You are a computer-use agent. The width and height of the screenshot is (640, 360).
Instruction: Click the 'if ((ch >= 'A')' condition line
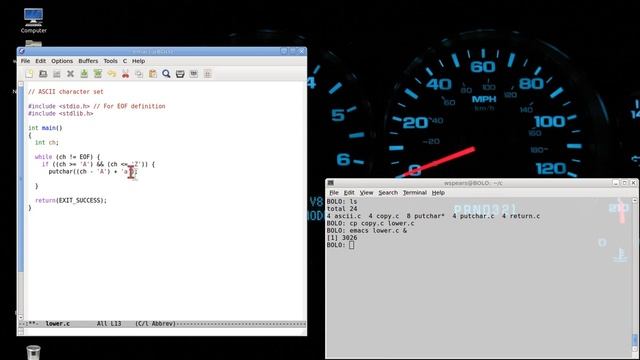click(98, 164)
